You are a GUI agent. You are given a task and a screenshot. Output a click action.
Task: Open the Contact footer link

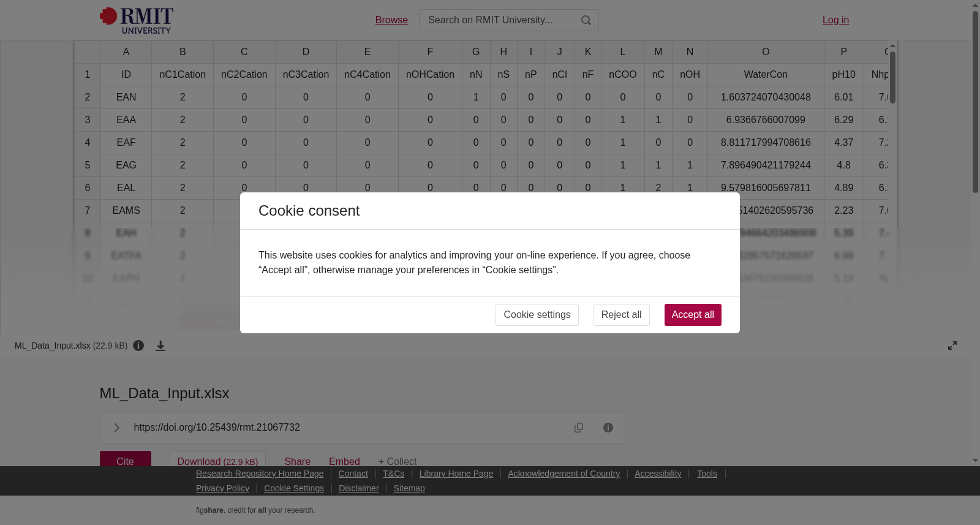pos(353,474)
